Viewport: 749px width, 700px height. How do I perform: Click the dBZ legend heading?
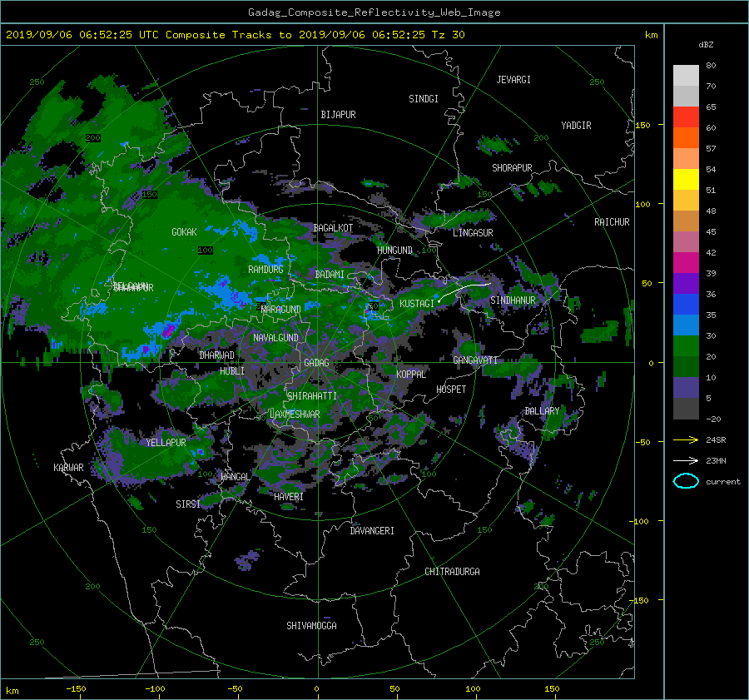[706, 45]
